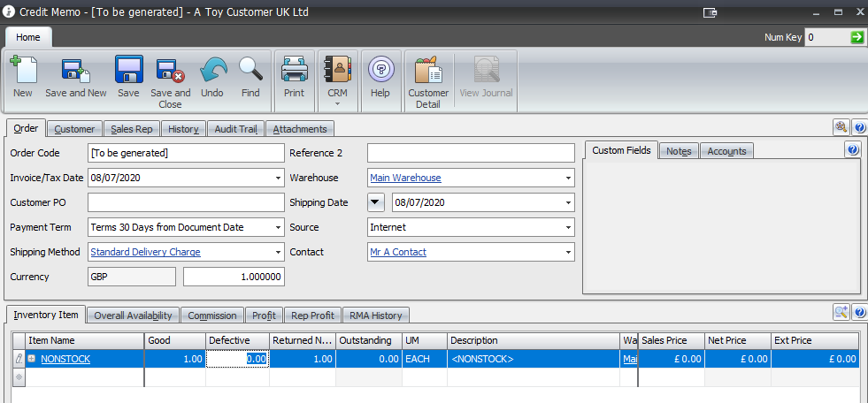
Task: Toggle the Shipping Date arrow button
Action: [376, 202]
